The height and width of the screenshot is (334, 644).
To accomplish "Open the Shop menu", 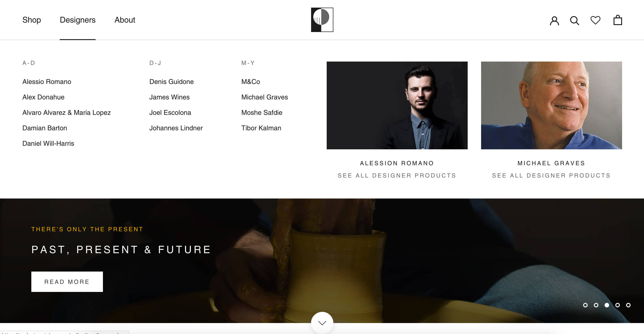I will pos(32,20).
